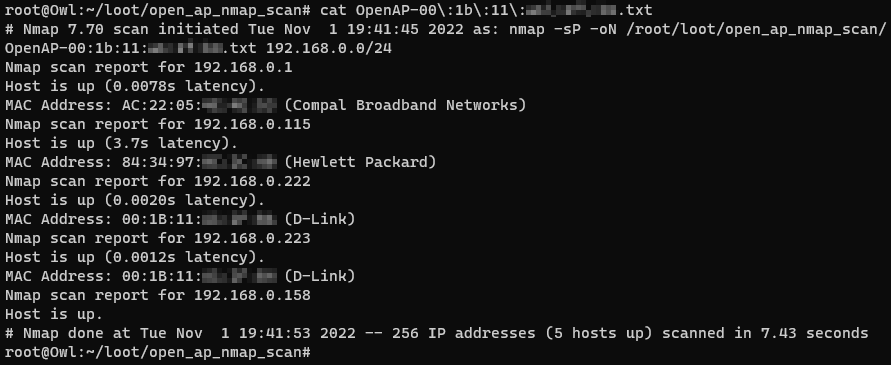Image resolution: width=891 pixels, height=365 pixels.
Task: Click the MAC prefix 84:34:97
Action: coord(158,162)
